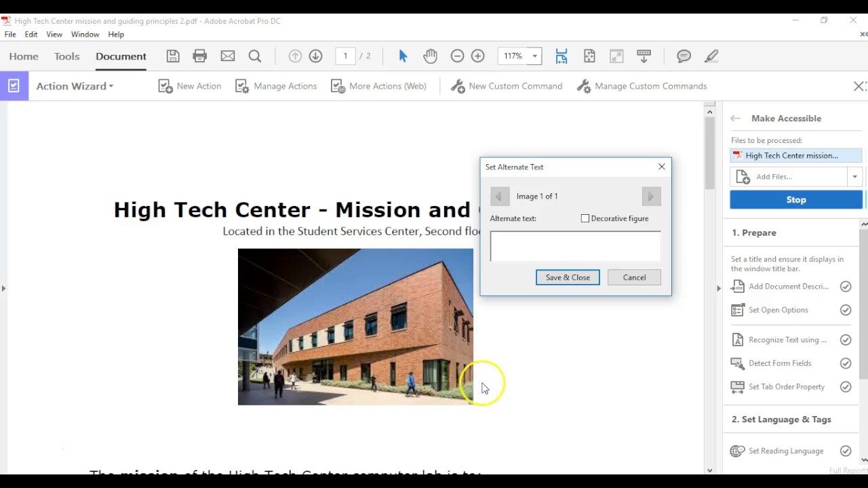The image size is (868, 488).
Task: Zoom in with the plus icon
Action: (x=478, y=56)
